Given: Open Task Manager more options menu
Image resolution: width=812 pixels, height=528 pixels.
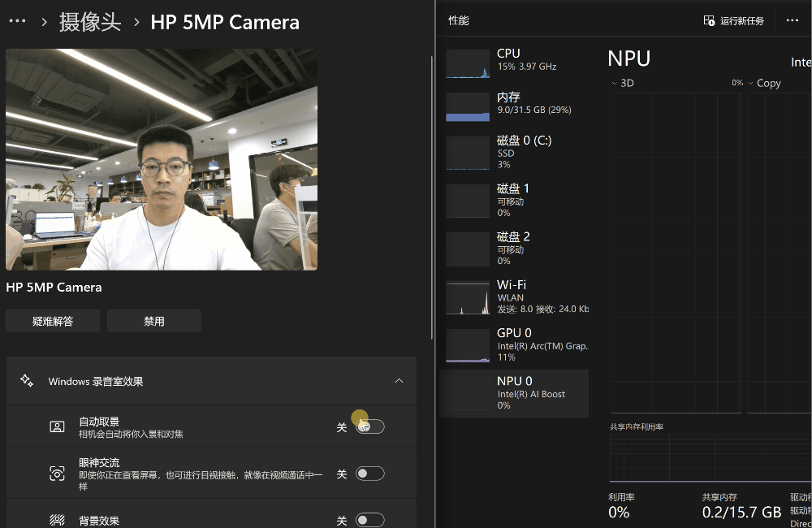Looking at the screenshot, I should pos(793,21).
